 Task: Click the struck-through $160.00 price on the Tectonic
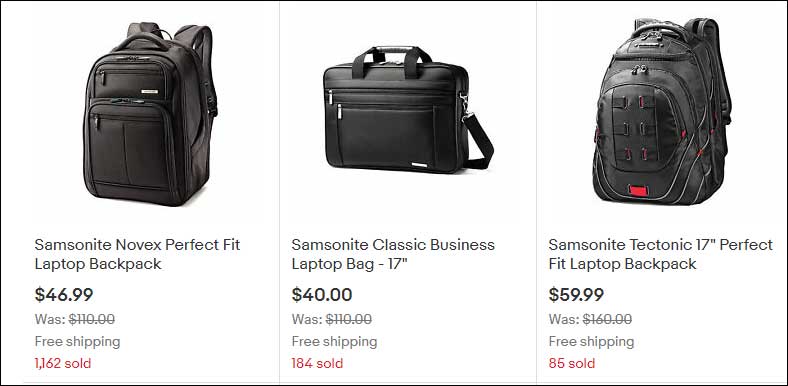pyautogui.click(x=607, y=319)
